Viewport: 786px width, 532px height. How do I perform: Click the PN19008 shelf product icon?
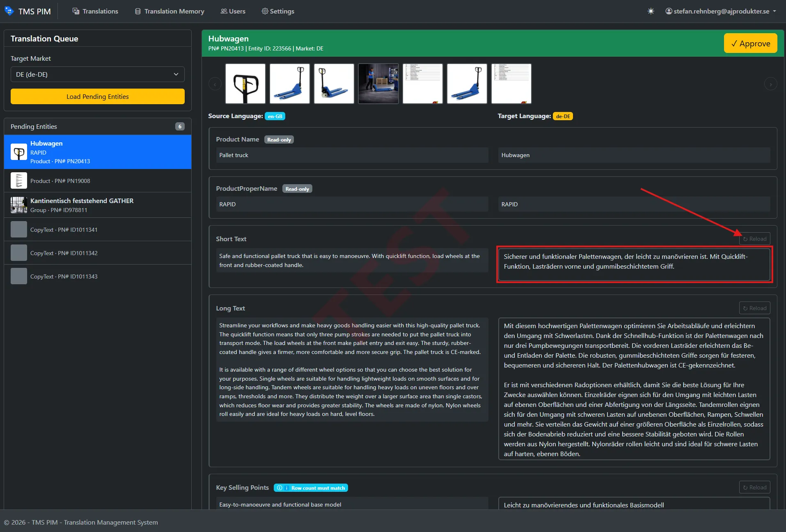19,180
